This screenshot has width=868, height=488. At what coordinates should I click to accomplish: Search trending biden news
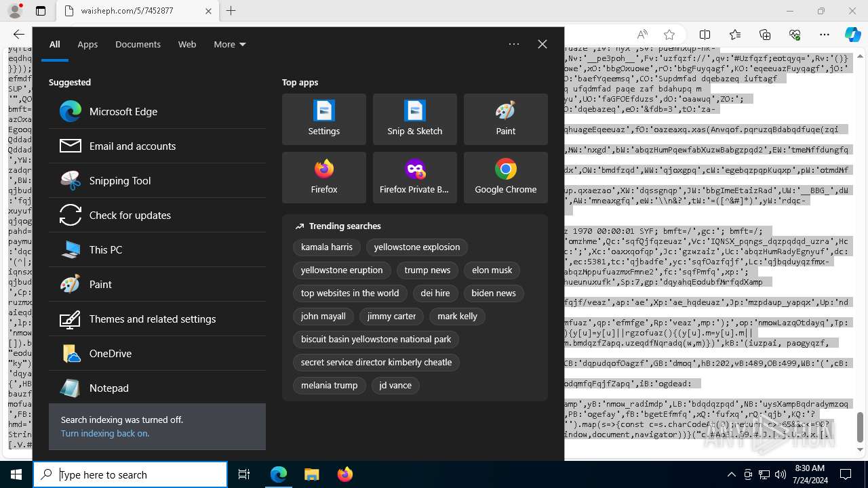(x=494, y=293)
